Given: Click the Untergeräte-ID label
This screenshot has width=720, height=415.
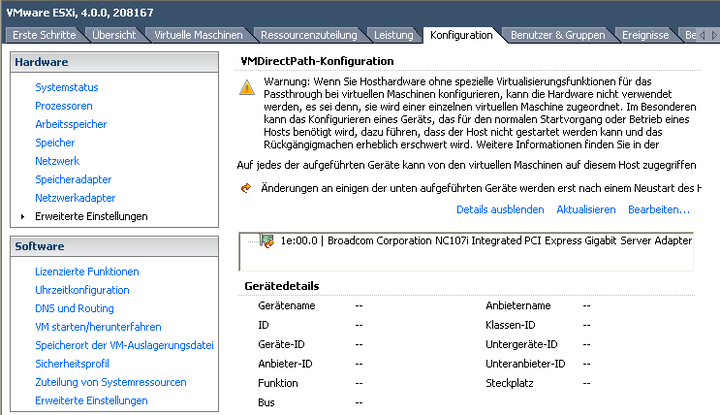Looking at the screenshot, I should tap(521, 344).
